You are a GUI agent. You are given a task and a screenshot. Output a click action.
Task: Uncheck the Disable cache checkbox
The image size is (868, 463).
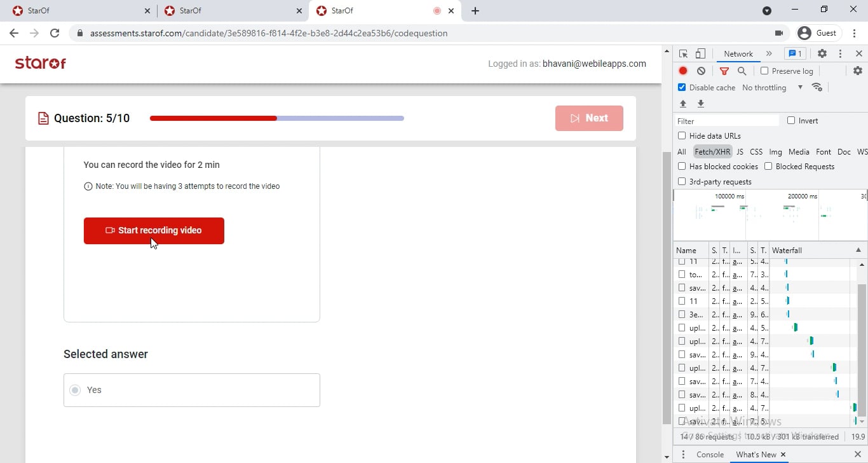pos(682,88)
